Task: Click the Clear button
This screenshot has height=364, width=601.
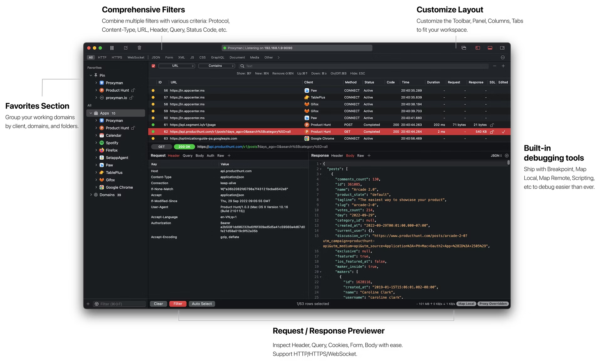Action: pos(158,304)
